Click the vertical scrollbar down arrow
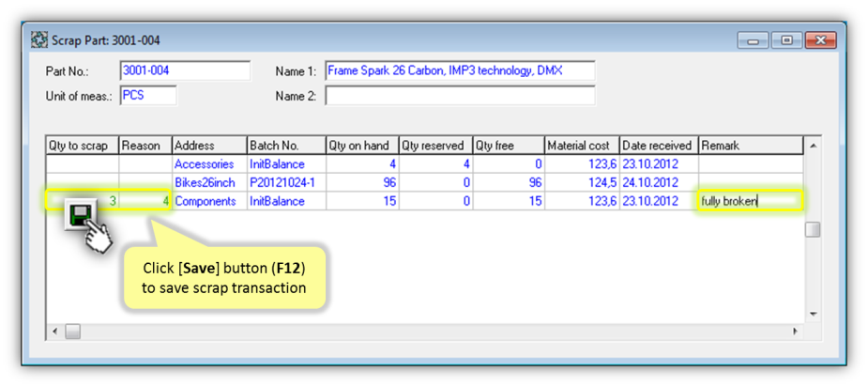This screenshot has width=868, height=387. click(x=813, y=315)
